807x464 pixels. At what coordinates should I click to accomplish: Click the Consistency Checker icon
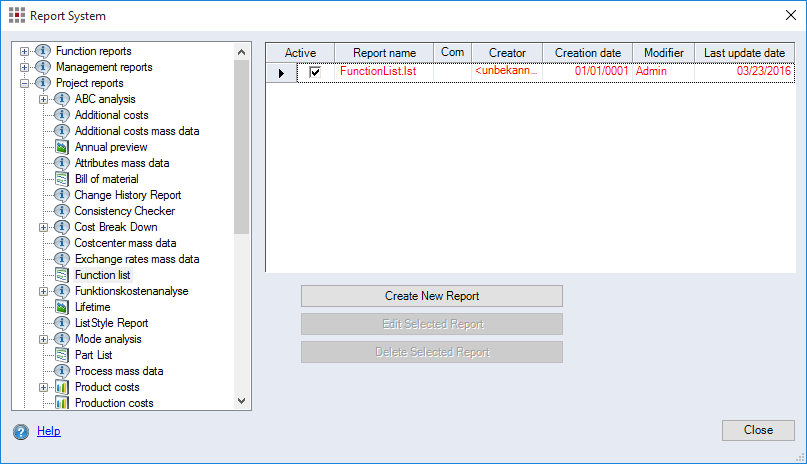click(x=62, y=211)
